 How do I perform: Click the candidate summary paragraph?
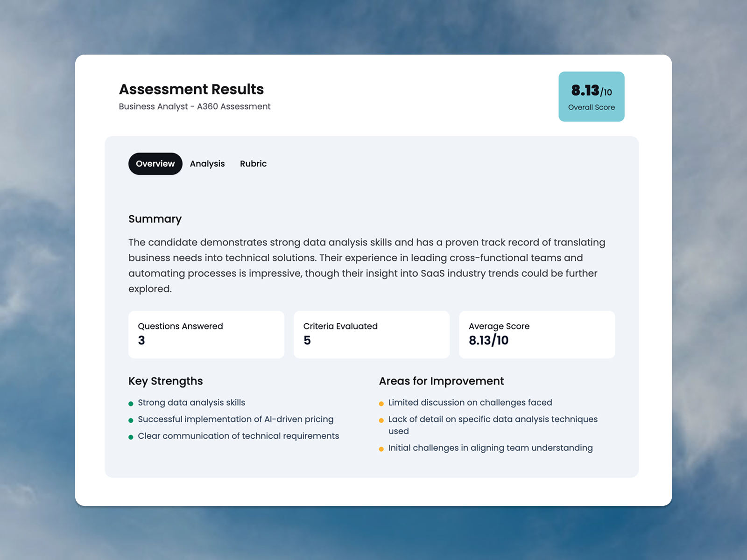(366, 265)
